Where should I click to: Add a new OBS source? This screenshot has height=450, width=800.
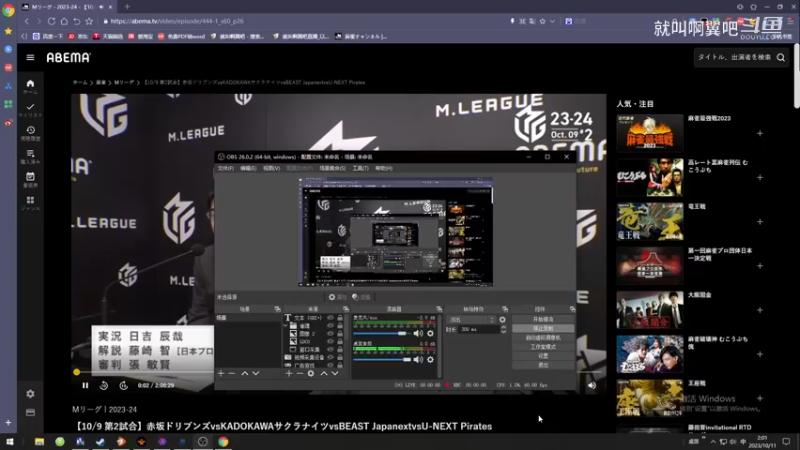(289, 373)
